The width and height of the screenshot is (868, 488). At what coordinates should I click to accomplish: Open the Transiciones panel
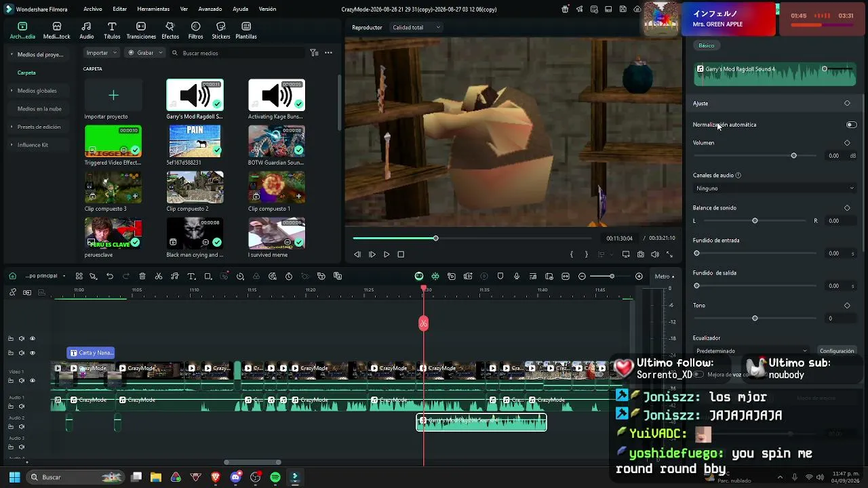(141, 30)
